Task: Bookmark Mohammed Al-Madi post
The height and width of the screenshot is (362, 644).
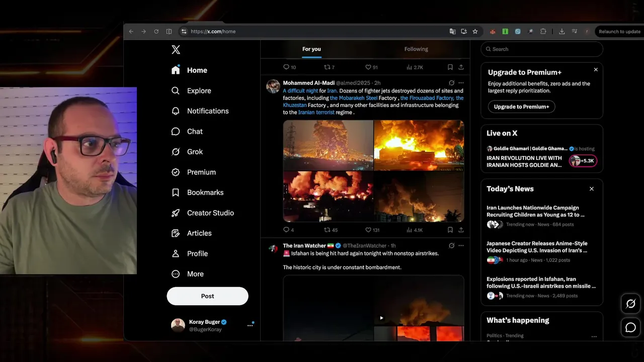Action: [x=450, y=230]
